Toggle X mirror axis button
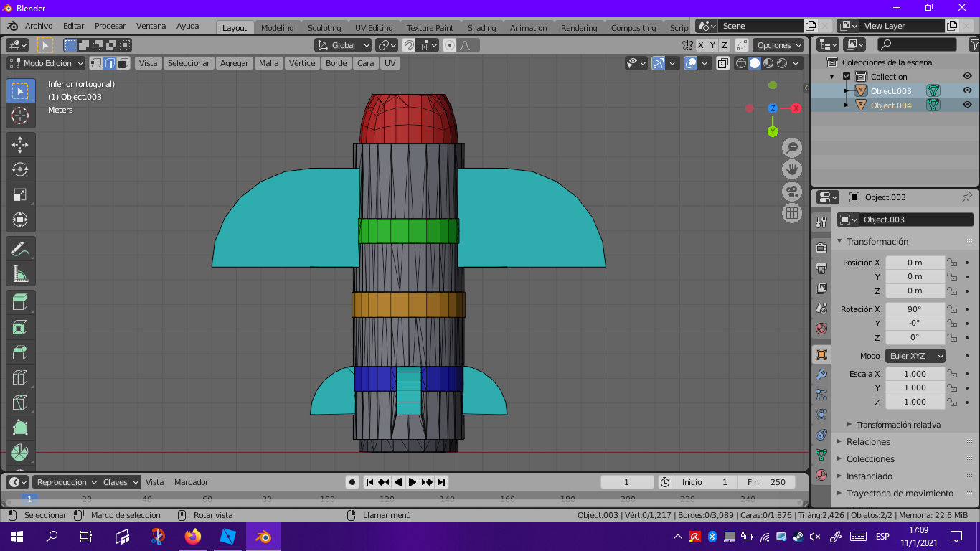 point(700,45)
